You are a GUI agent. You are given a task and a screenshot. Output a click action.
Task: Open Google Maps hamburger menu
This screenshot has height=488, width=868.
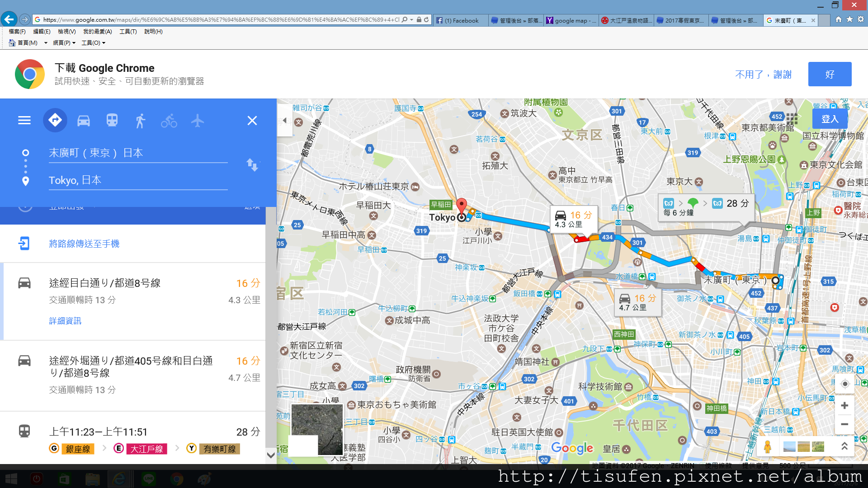pyautogui.click(x=24, y=121)
